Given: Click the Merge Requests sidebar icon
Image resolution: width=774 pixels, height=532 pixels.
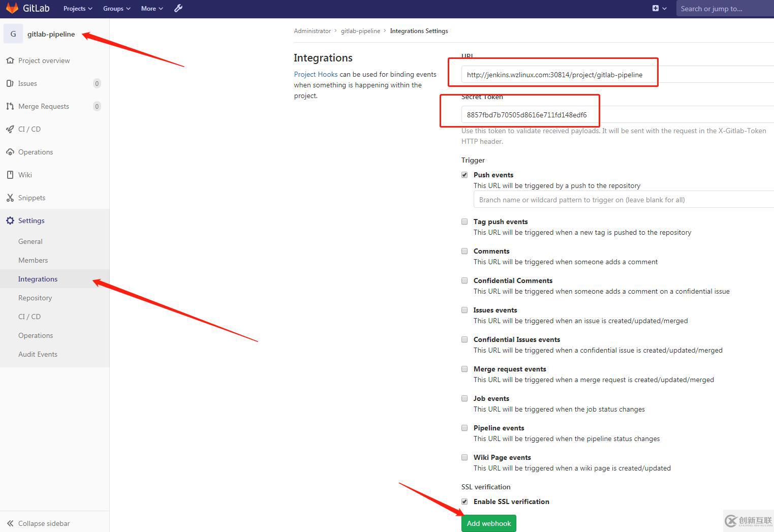Looking at the screenshot, I should click(10, 106).
